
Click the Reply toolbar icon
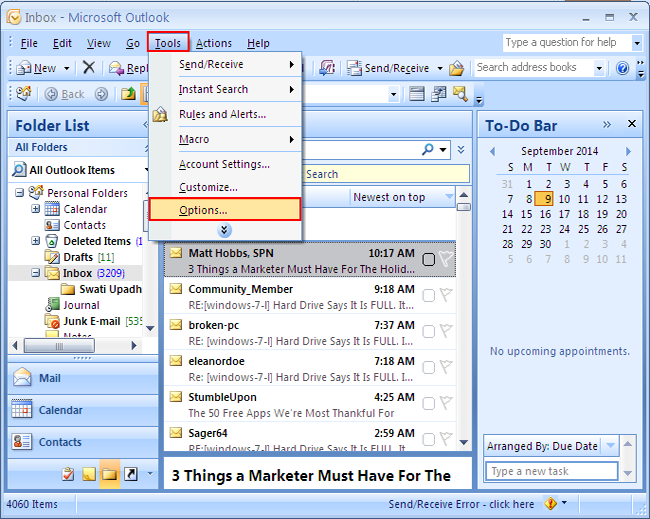(x=116, y=68)
